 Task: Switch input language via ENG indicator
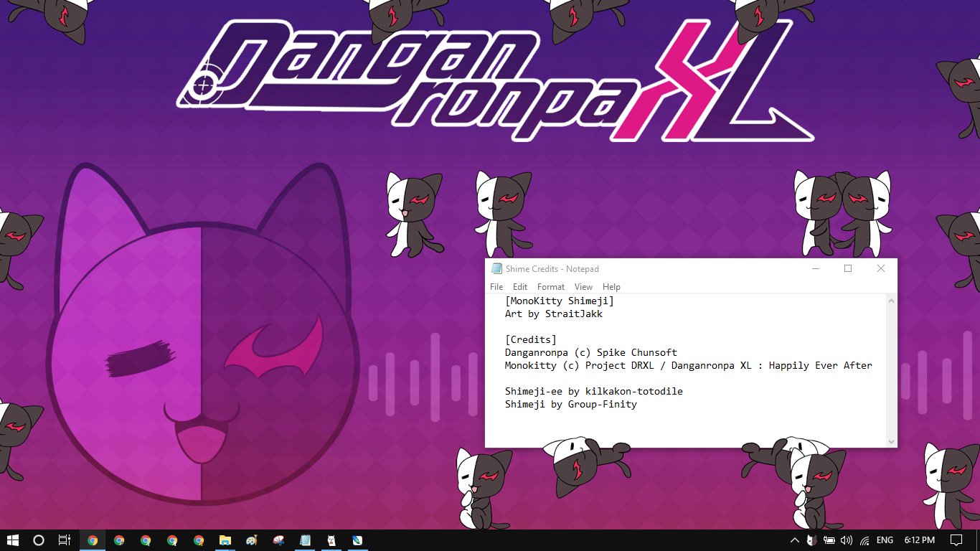tap(885, 540)
